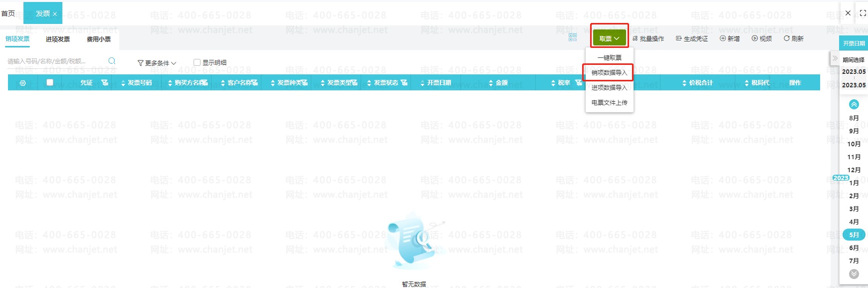Select month 1月 in period list
The image size is (868, 288).
pos(854,183)
